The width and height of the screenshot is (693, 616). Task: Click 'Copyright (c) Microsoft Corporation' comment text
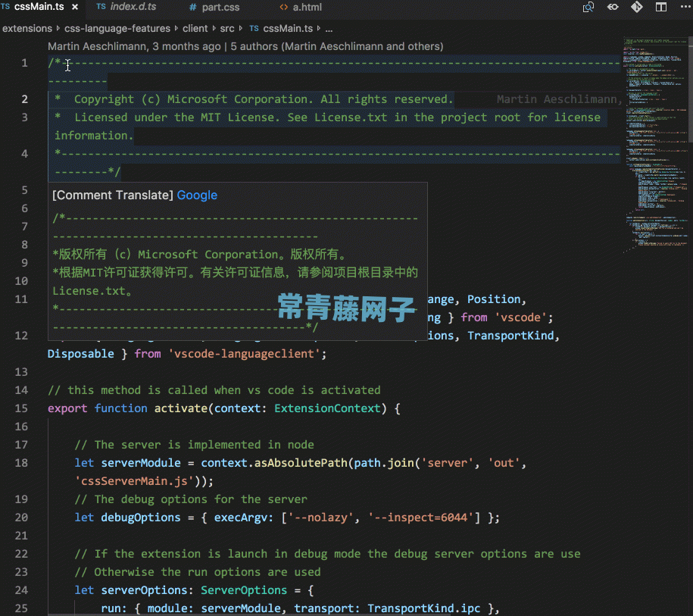pyautogui.click(x=191, y=99)
